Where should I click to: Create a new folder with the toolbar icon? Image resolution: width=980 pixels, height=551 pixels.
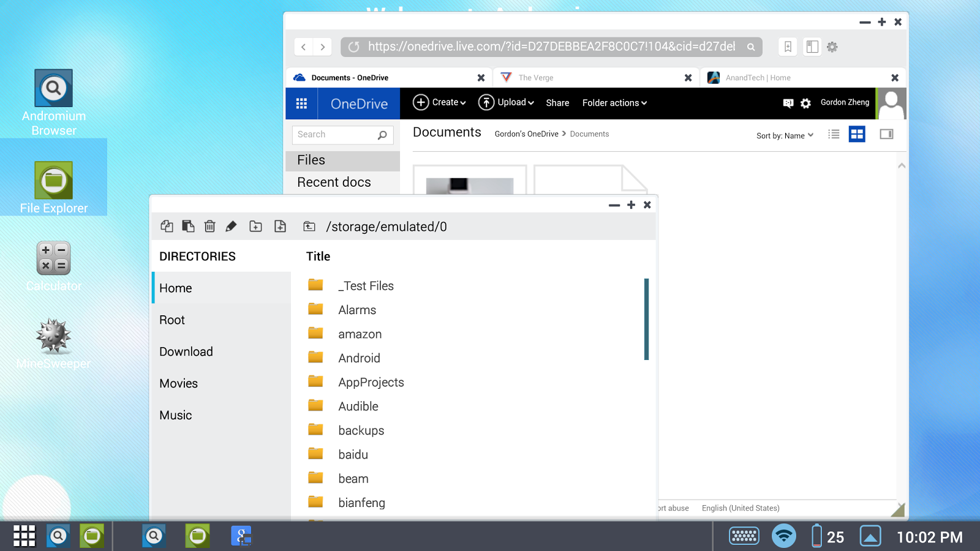coord(256,227)
